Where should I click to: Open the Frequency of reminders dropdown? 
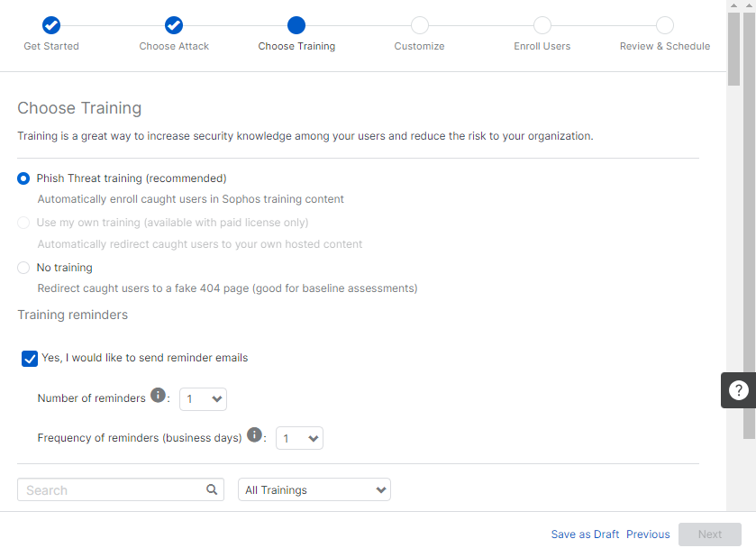299,437
